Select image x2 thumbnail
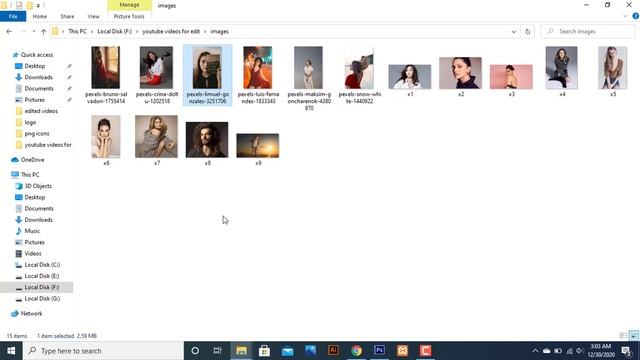This screenshot has width=640, height=360. click(460, 73)
